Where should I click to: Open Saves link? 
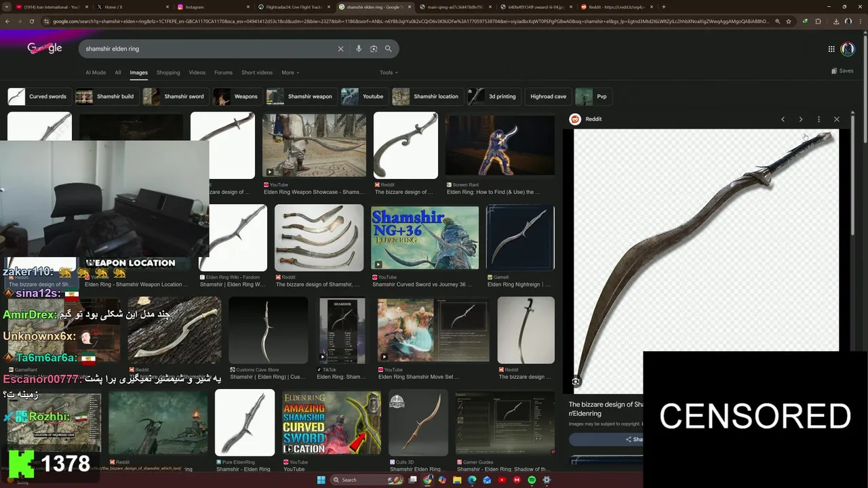pyautogui.click(x=842, y=70)
